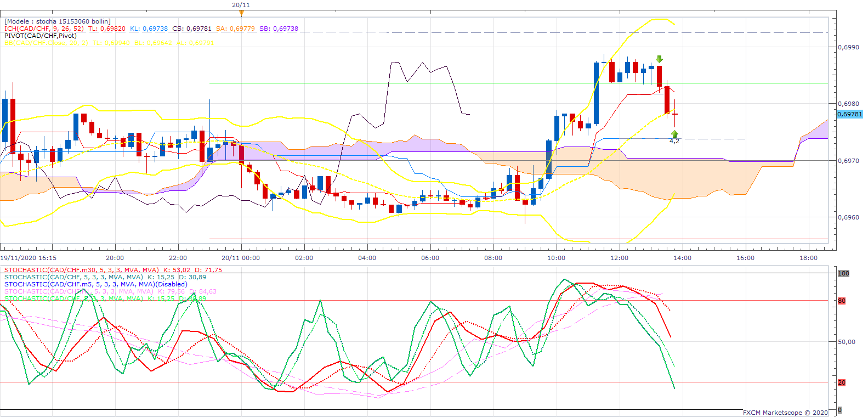Click the red K: 53,02 stochastic value
Viewport: 868px width, 417px height.
tap(176, 270)
